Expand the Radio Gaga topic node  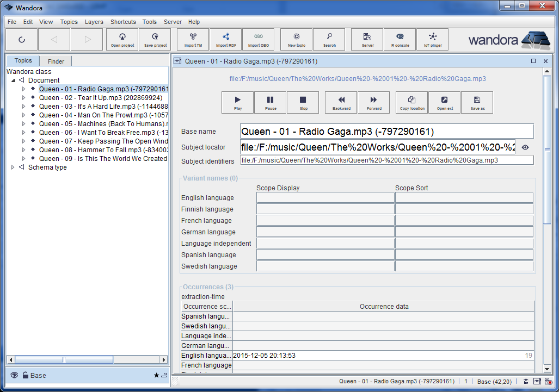(22, 89)
